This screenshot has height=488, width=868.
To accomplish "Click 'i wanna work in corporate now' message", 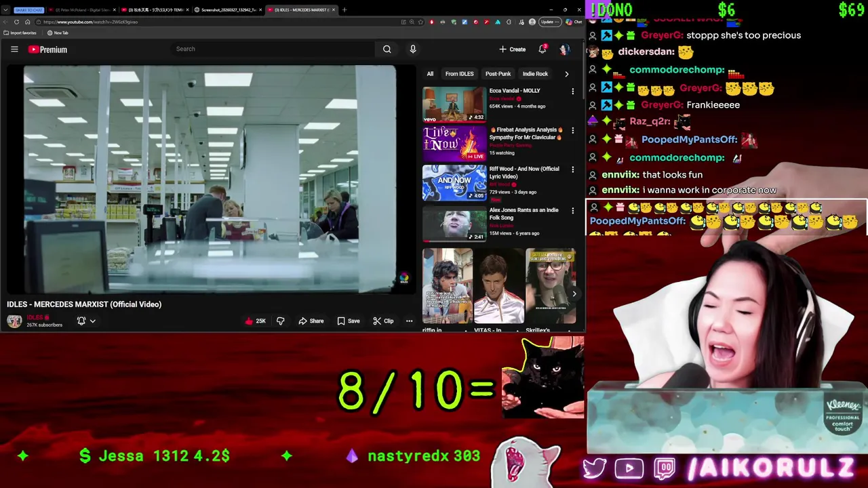I will tap(710, 190).
